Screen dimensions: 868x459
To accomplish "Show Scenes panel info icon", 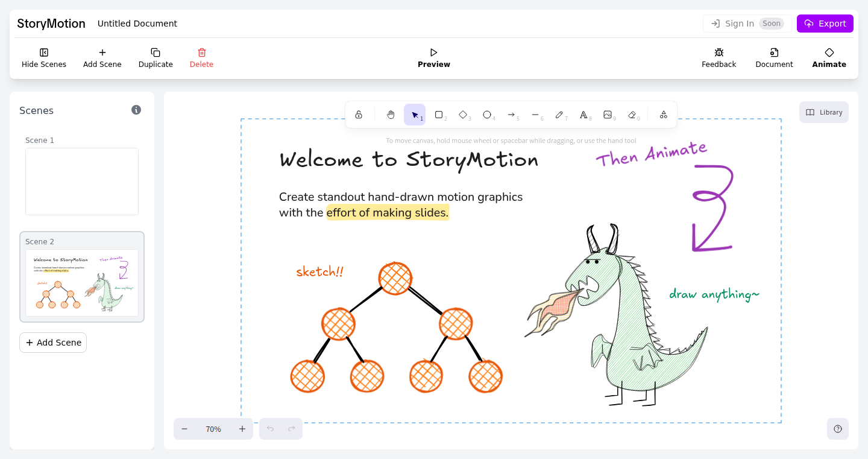I will point(136,110).
